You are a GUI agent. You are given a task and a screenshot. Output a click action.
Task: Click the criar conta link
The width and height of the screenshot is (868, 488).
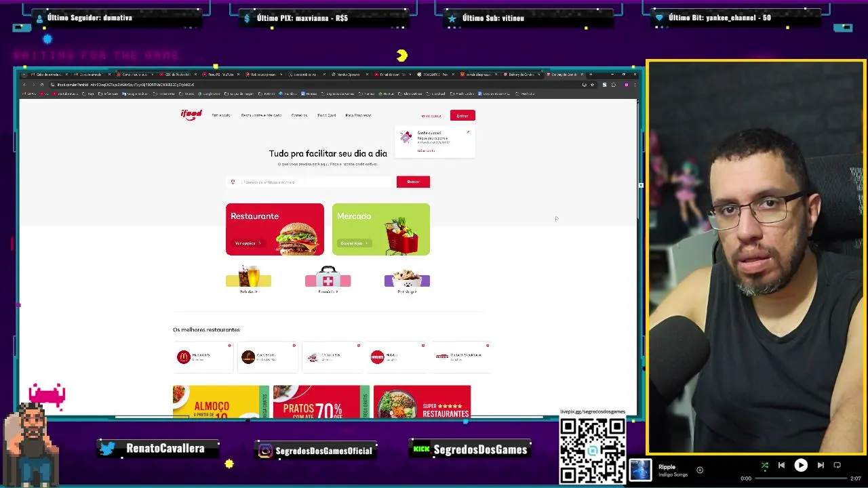coord(431,116)
